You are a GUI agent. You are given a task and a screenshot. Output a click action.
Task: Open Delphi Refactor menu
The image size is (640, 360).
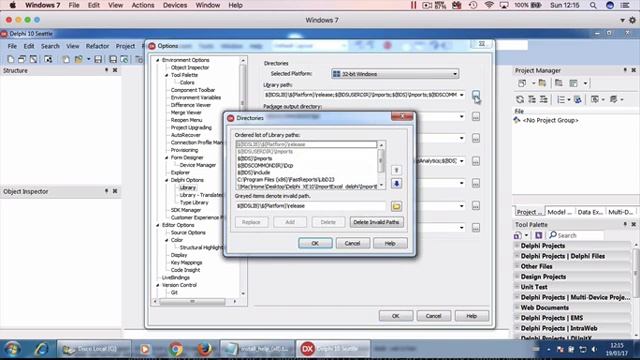point(97,46)
